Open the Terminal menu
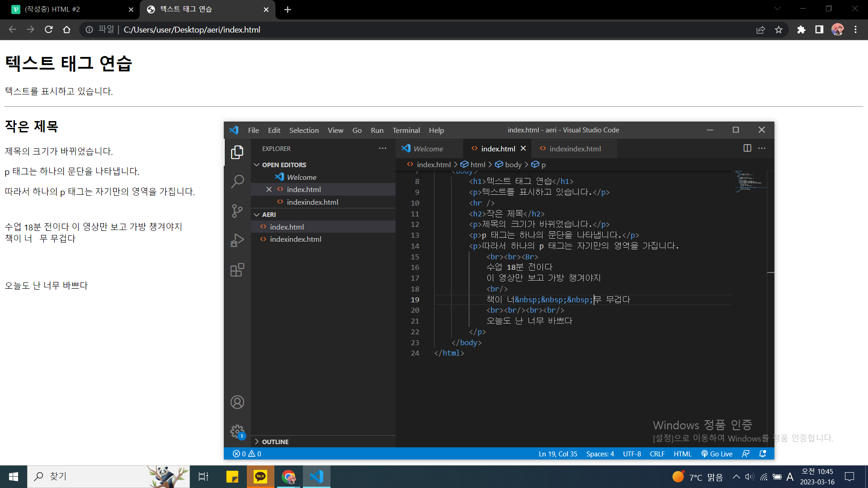868x488 pixels. [406, 130]
